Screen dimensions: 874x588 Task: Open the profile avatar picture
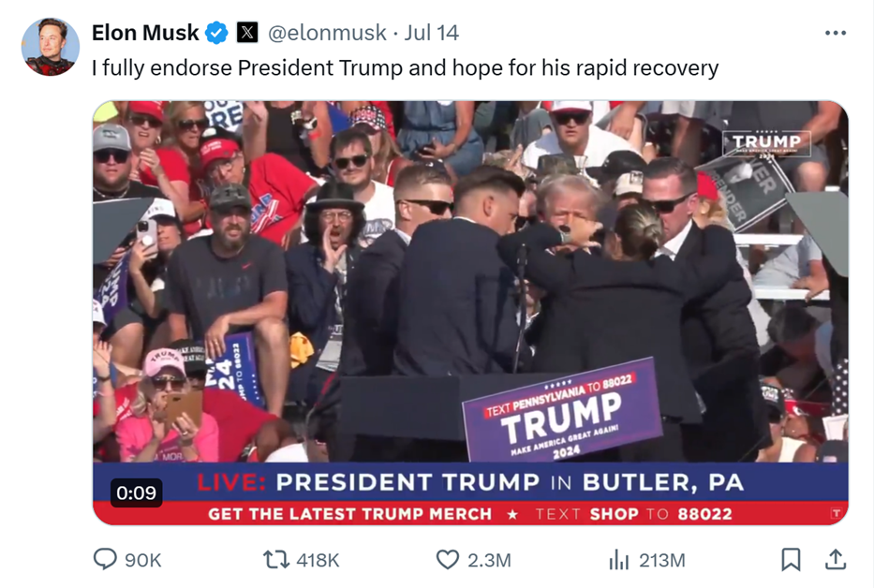[x=51, y=47]
